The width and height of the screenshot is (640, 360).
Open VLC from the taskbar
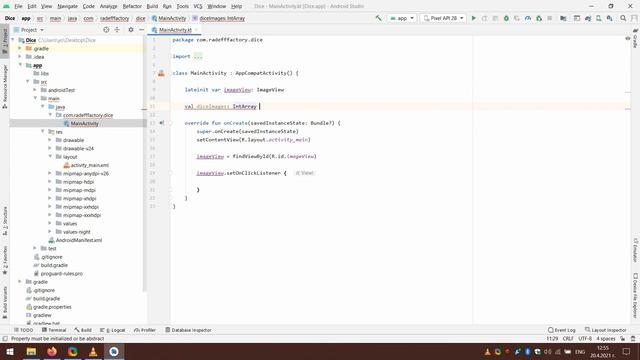93,351
